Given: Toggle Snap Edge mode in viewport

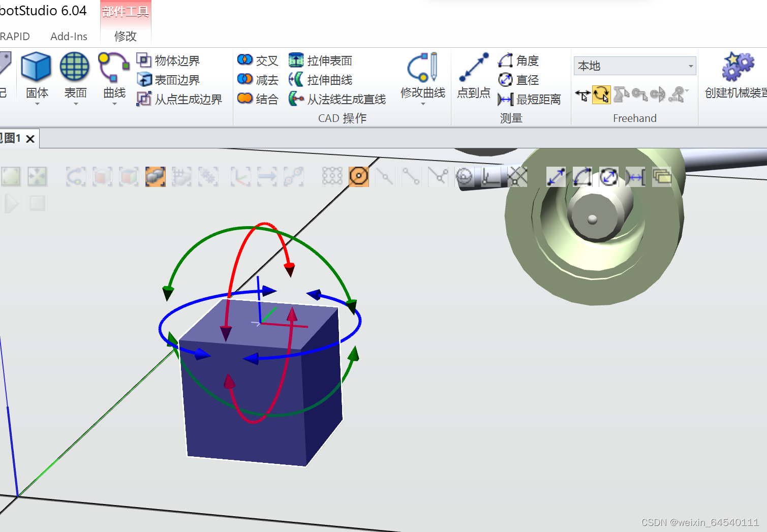Looking at the screenshot, I should pyautogui.click(x=438, y=177).
